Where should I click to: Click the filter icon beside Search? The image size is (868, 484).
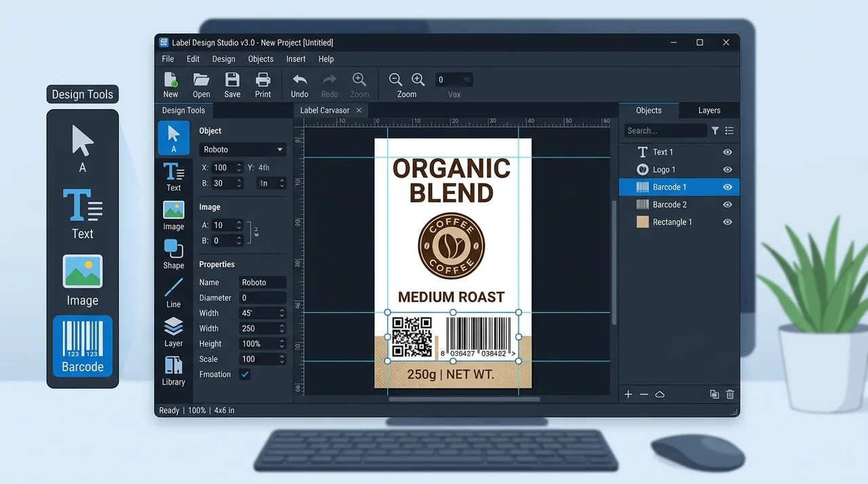(x=715, y=131)
